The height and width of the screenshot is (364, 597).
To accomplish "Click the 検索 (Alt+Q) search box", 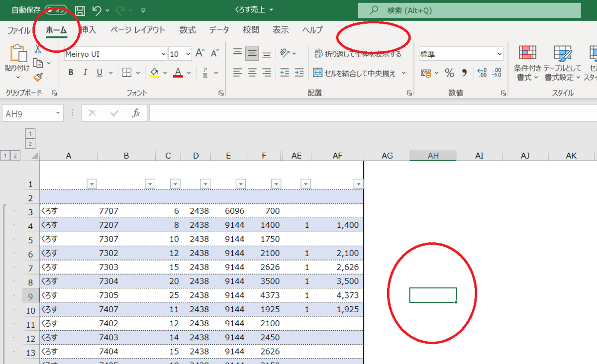I will pyautogui.click(x=469, y=10).
